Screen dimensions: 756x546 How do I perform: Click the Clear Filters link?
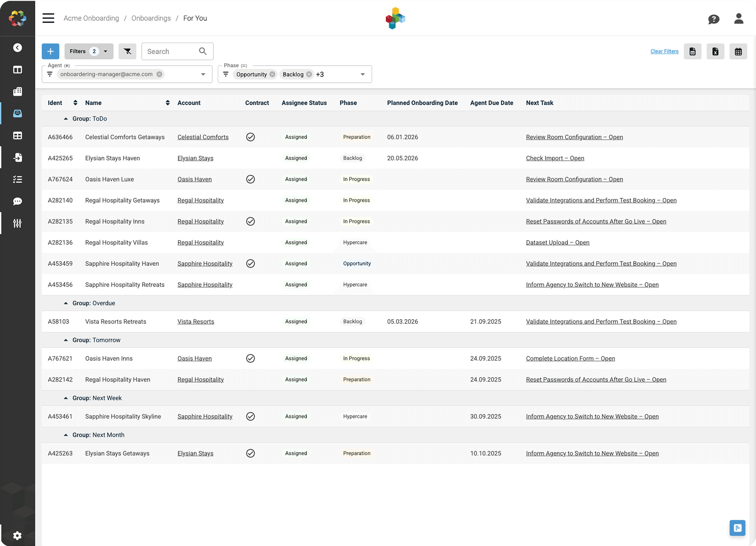[664, 51]
